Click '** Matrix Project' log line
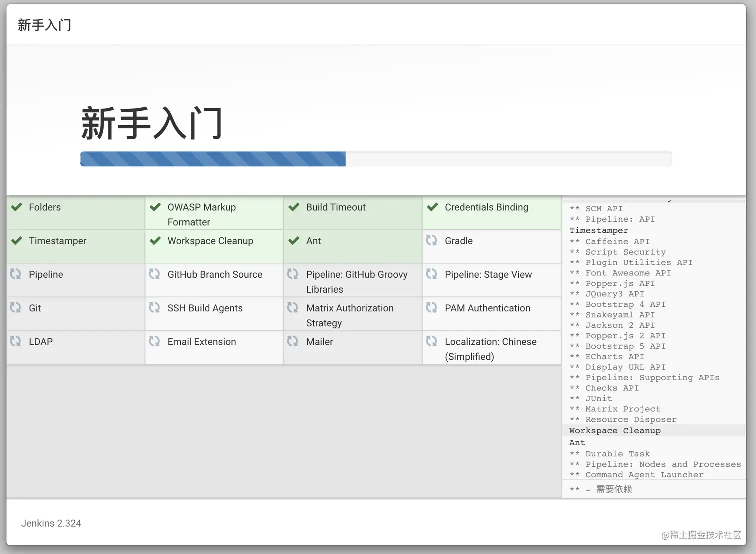The height and width of the screenshot is (554, 756). [615, 409]
